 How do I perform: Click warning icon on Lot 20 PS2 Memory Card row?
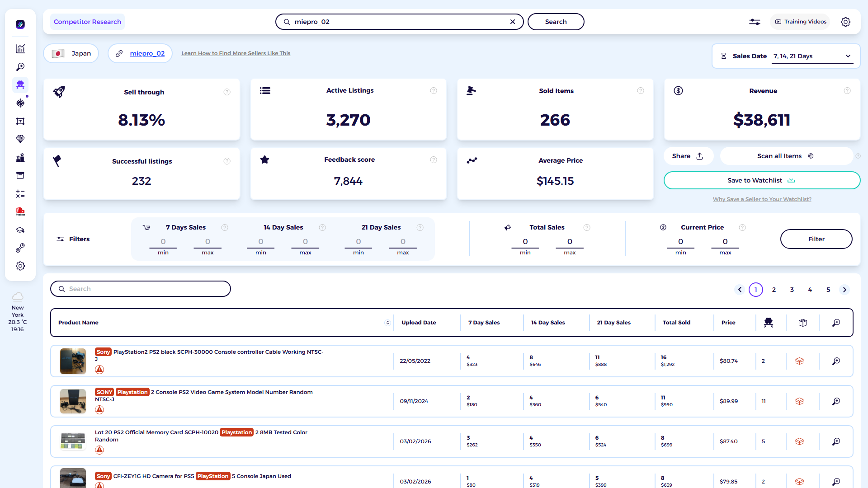coord(99,450)
